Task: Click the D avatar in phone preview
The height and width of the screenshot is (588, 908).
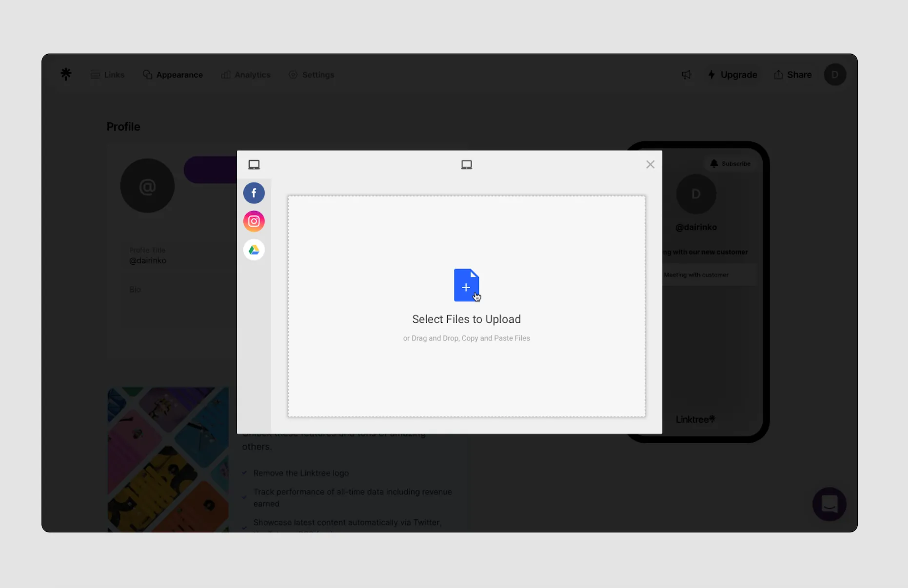Action: click(696, 194)
